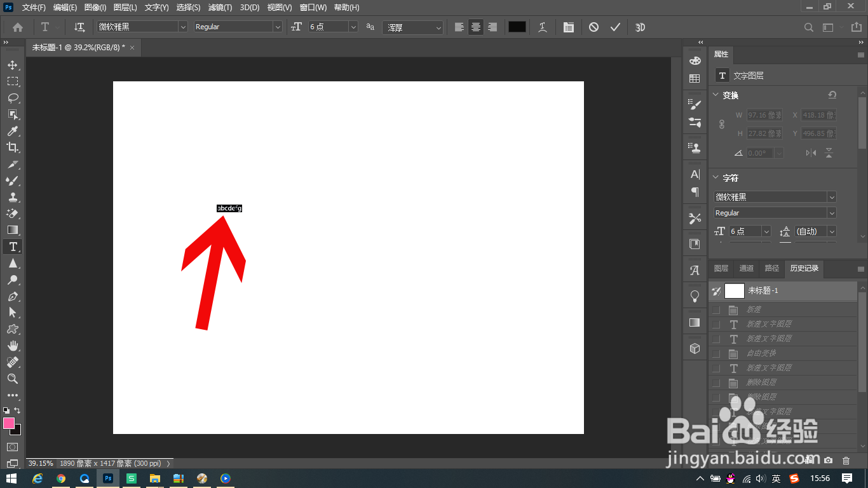Toggle the width-height link in Properties
This screenshot has width=868, height=488.
[x=722, y=125]
